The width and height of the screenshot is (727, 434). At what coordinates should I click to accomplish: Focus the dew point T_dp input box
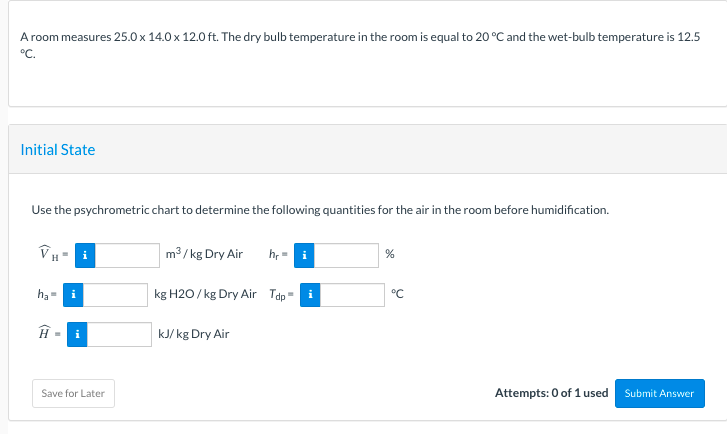pos(353,294)
